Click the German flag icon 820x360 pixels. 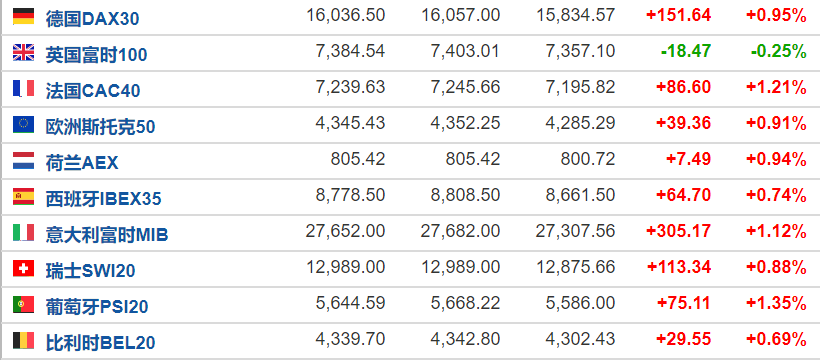coord(24,16)
